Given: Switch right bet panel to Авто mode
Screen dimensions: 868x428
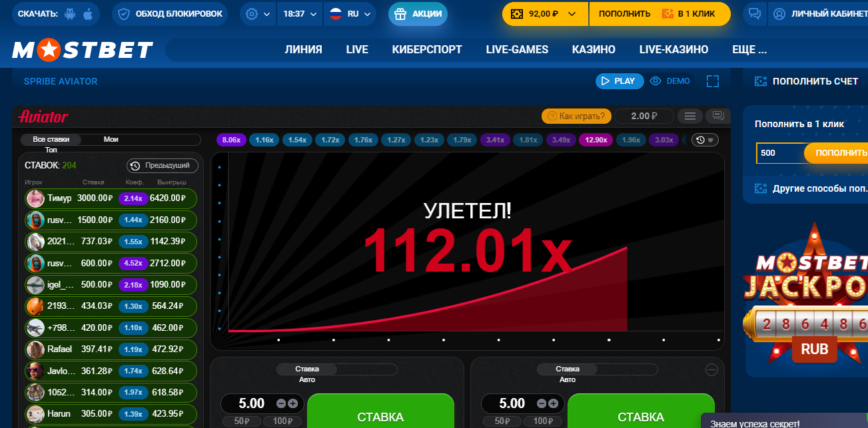Looking at the screenshot, I should click(568, 379).
